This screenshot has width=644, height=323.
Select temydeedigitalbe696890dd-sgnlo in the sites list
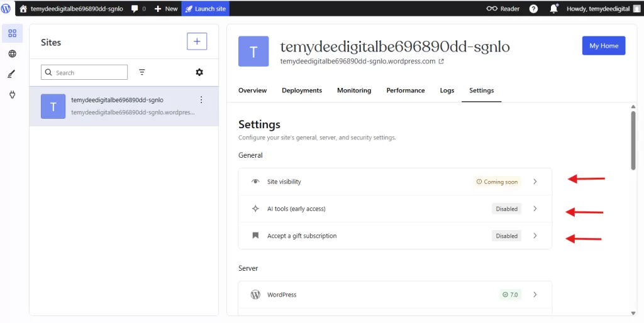click(118, 100)
